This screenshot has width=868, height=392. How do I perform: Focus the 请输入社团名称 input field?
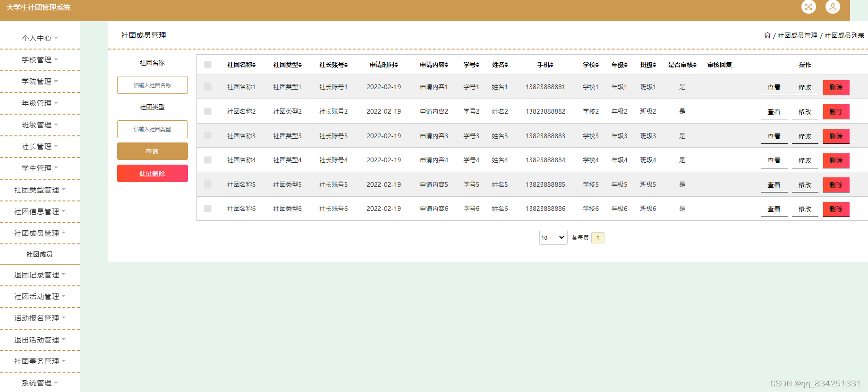point(153,85)
